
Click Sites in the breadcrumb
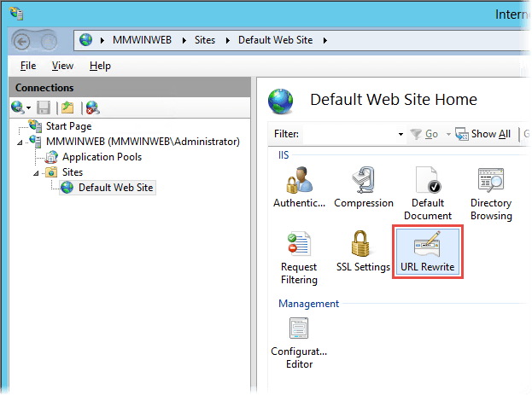click(205, 40)
